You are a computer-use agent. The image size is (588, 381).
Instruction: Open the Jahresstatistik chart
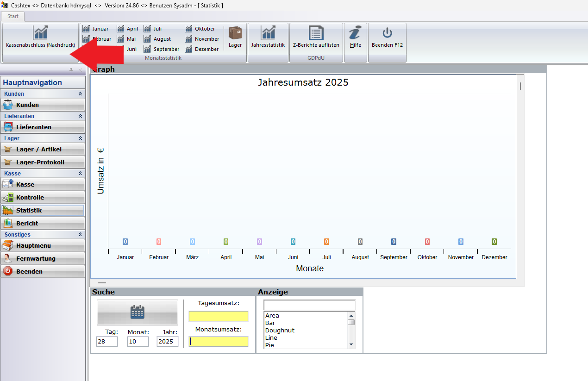pos(268,33)
